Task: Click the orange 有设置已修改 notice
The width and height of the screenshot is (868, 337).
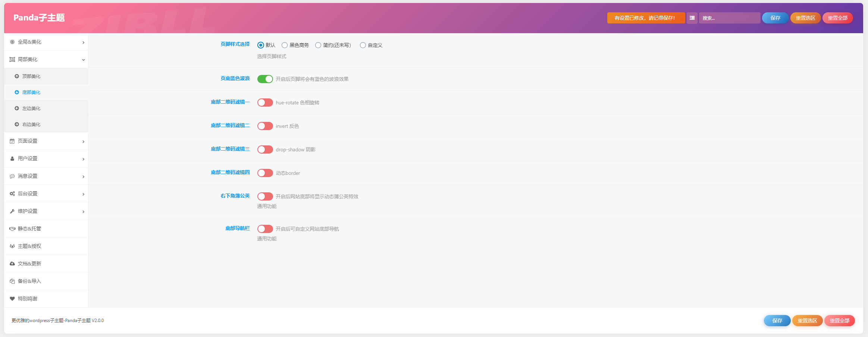Action: click(646, 18)
